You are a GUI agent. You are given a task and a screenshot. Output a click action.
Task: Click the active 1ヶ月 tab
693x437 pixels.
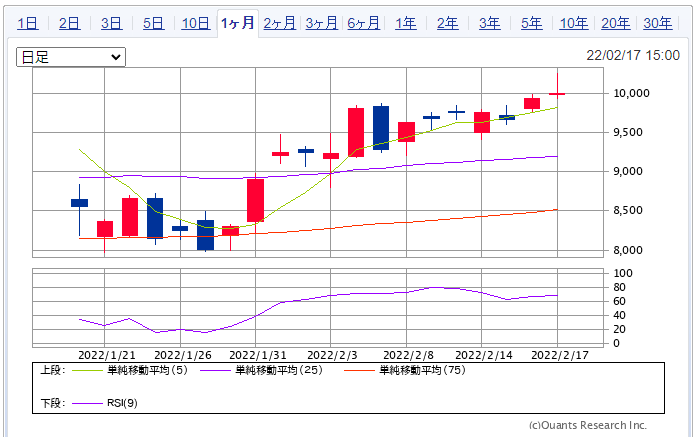(238, 23)
